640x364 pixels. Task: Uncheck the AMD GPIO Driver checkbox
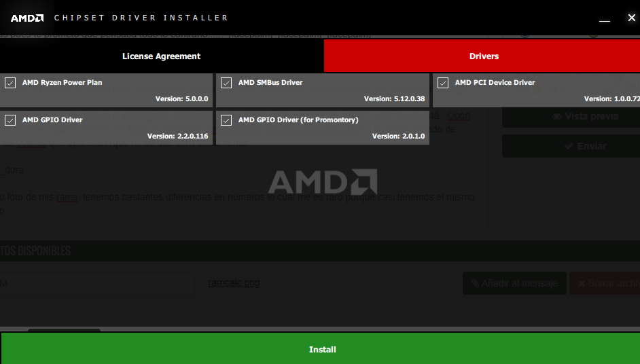(x=10, y=120)
